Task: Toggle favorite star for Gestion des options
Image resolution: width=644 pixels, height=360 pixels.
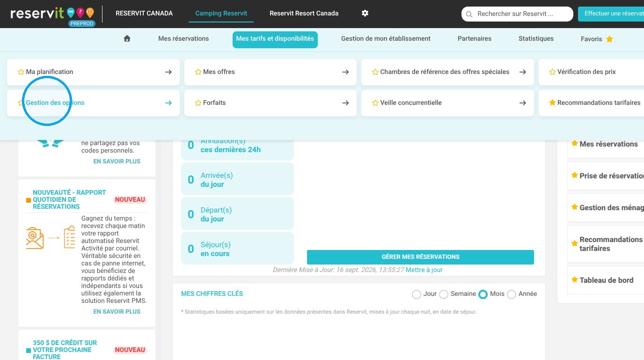Action: click(x=20, y=103)
